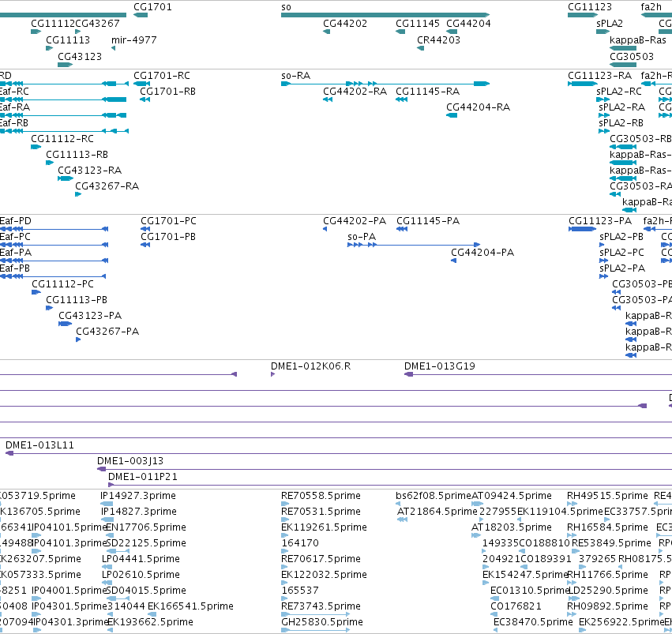The width and height of the screenshot is (672, 634).
Task: Click the AT18203.5prime EST label
Action: point(511,527)
